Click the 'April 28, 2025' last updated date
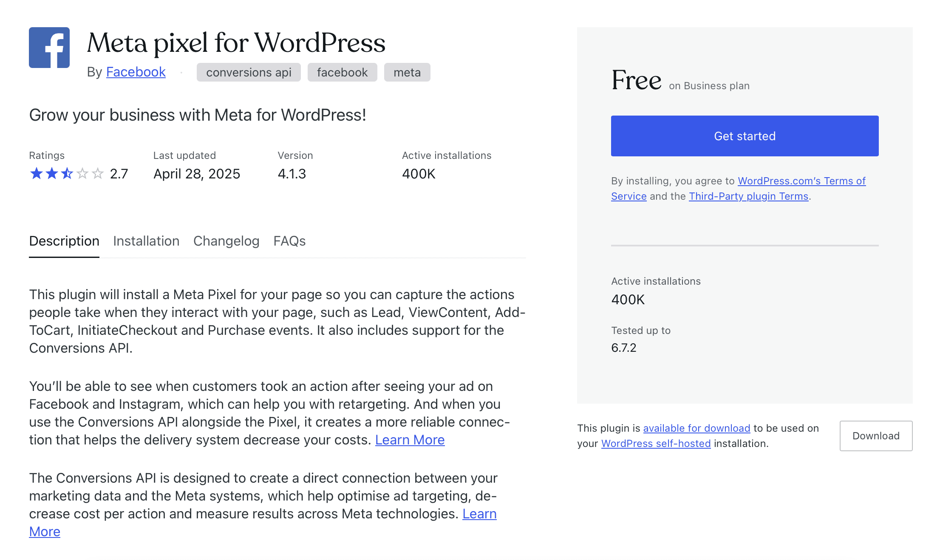The width and height of the screenshot is (940, 560). tap(197, 174)
